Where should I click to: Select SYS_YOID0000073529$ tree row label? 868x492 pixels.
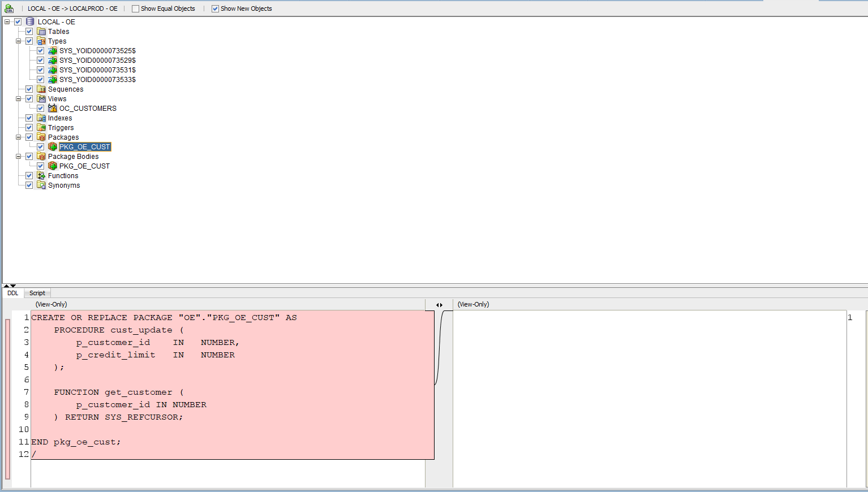click(97, 60)
